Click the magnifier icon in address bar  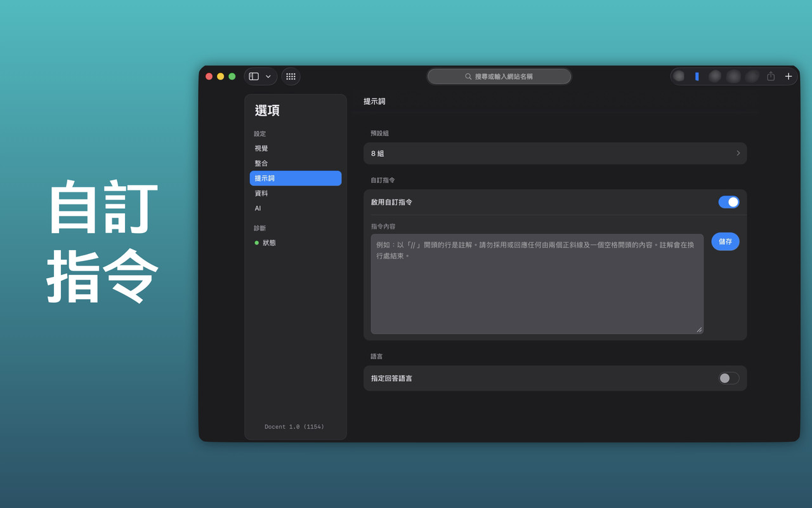(x=468, y=76)
